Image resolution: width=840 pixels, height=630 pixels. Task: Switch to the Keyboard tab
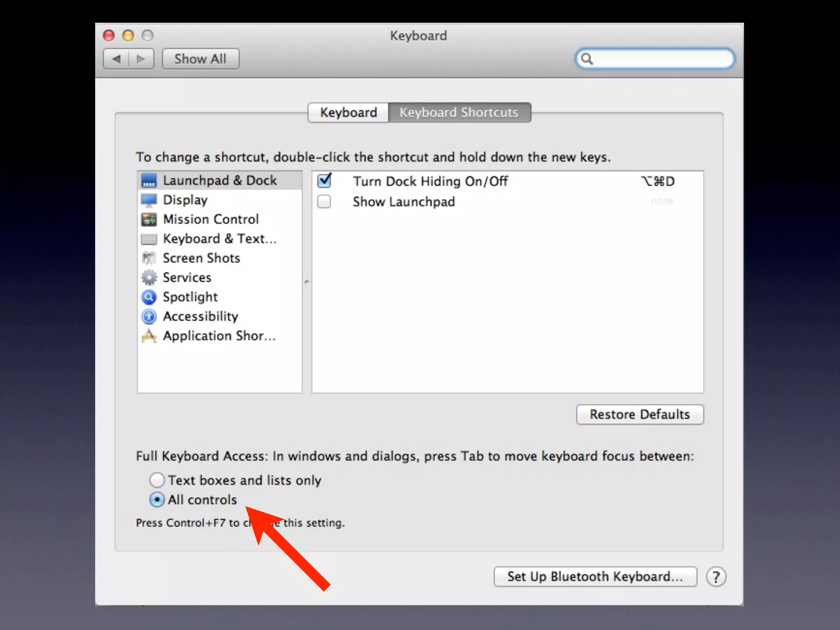[348, 112]
